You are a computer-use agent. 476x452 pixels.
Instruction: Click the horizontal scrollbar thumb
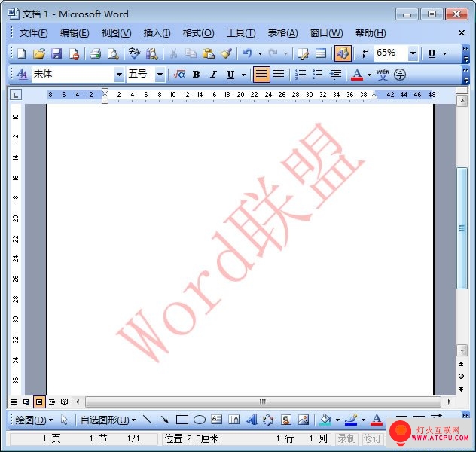[263, 402]
